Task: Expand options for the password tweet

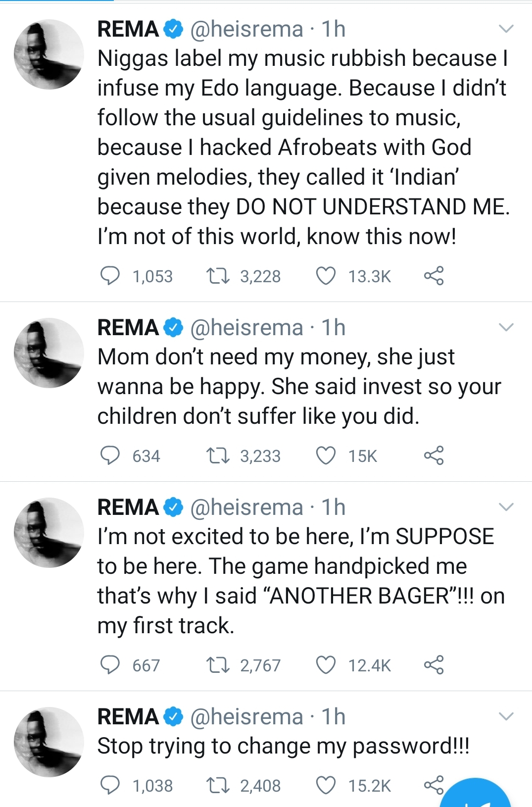Action: 506,716
